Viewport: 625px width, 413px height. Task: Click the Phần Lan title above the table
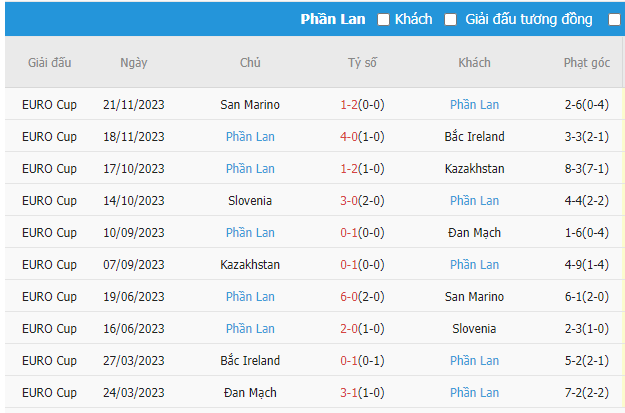click(332, 20)
